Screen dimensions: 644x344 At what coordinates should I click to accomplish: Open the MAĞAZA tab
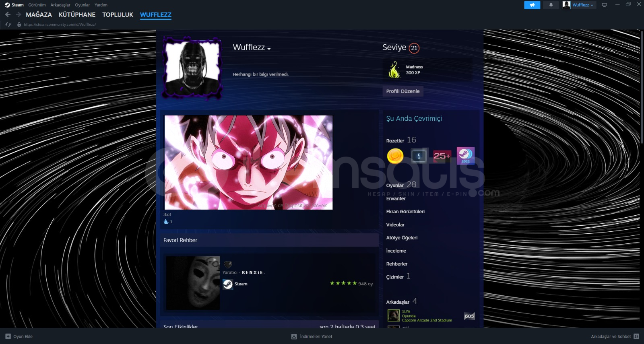pyautogui.click(x=39, y=14)
